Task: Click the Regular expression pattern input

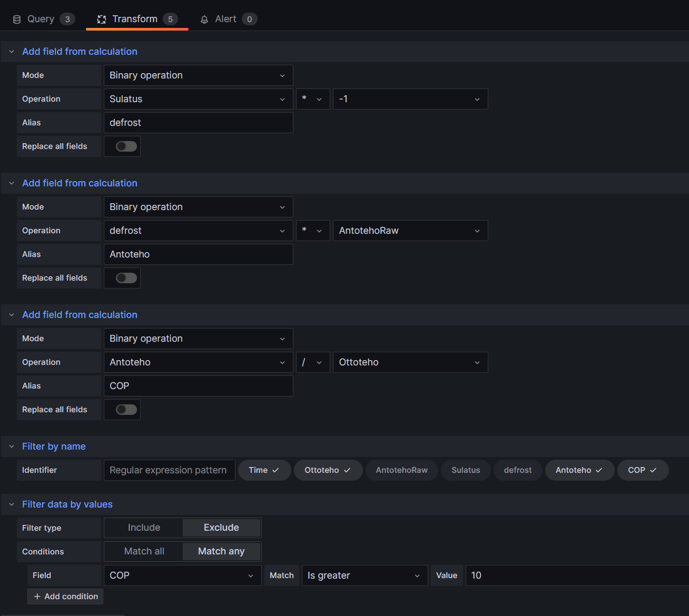Action: click(169, 470)
